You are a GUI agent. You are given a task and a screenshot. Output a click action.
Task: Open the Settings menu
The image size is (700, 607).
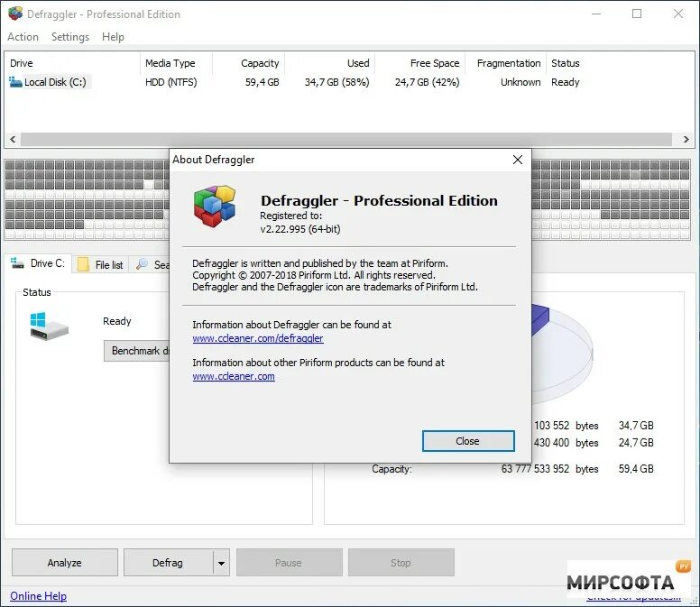coord(70,37)
